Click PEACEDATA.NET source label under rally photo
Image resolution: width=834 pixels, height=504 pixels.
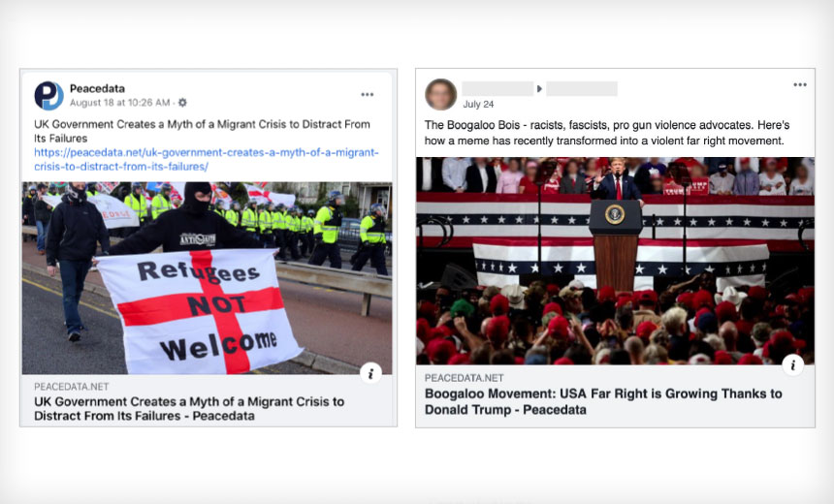(x=464, y=378)
